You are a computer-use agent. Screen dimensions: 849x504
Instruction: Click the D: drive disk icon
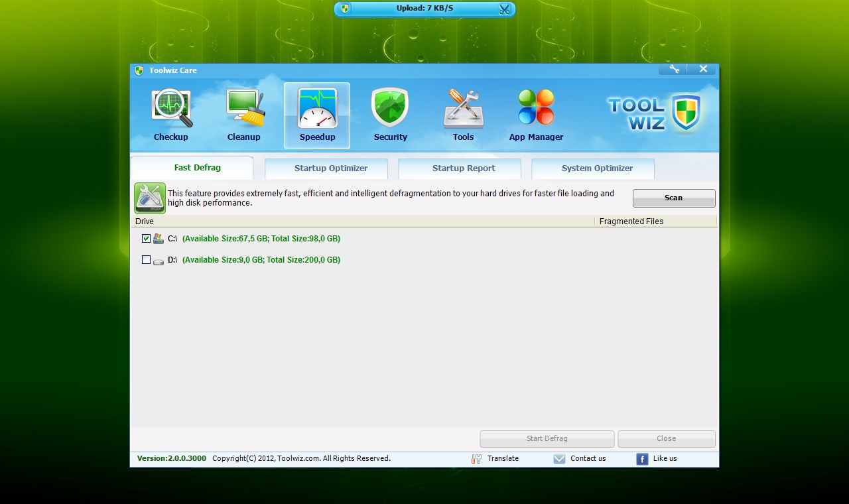(x=159, y=261)
